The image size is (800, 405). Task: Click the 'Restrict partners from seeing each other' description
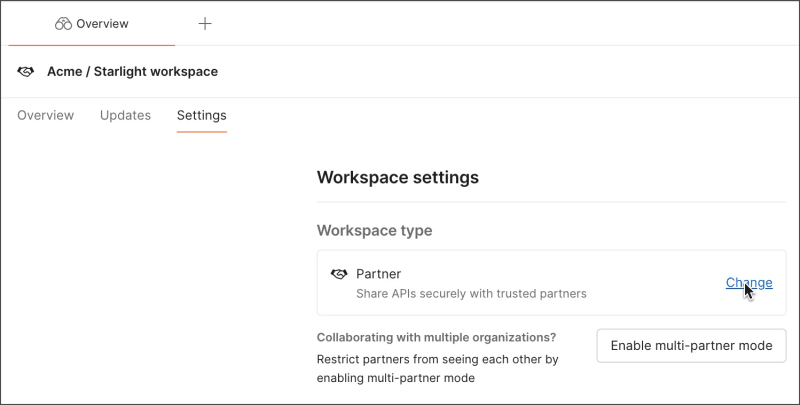438,369
